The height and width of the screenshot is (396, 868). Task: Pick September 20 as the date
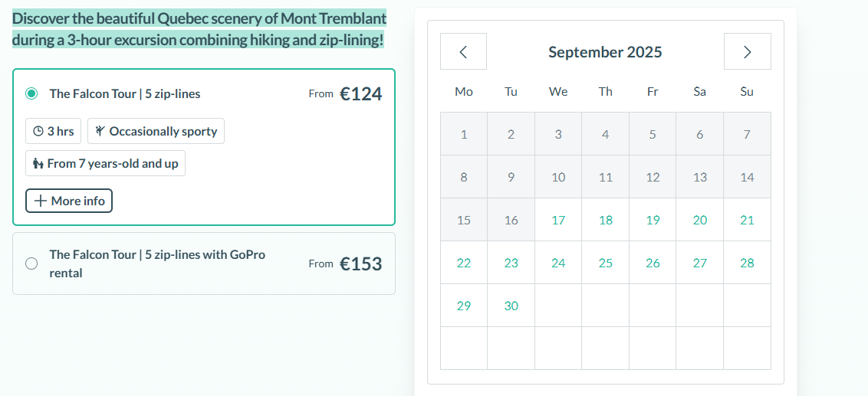click(x=699, y=220)
